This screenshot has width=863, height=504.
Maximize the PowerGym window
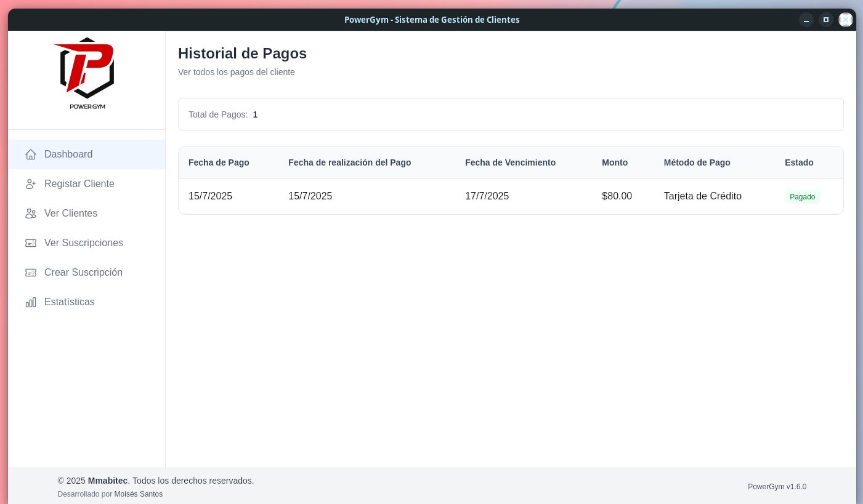(826, 20)
